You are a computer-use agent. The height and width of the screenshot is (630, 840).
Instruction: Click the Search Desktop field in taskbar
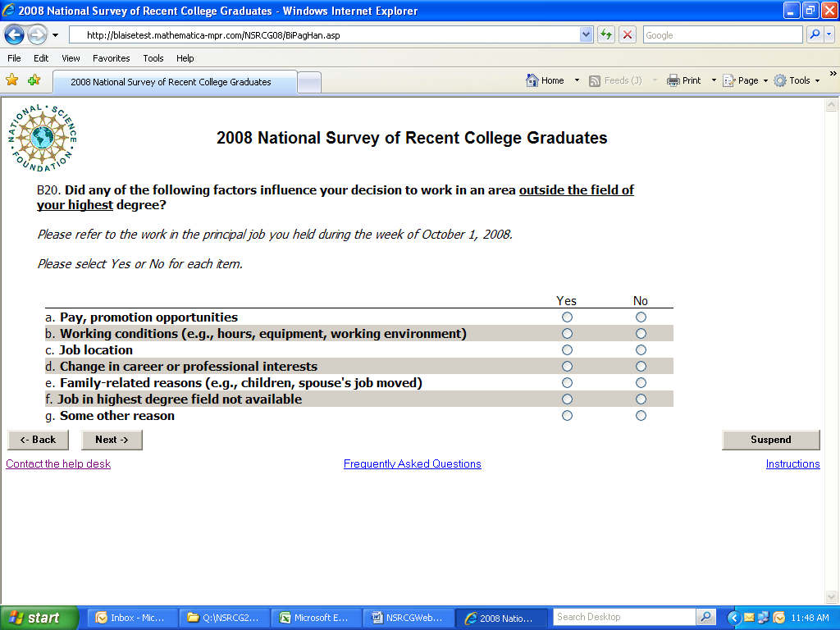624,617
